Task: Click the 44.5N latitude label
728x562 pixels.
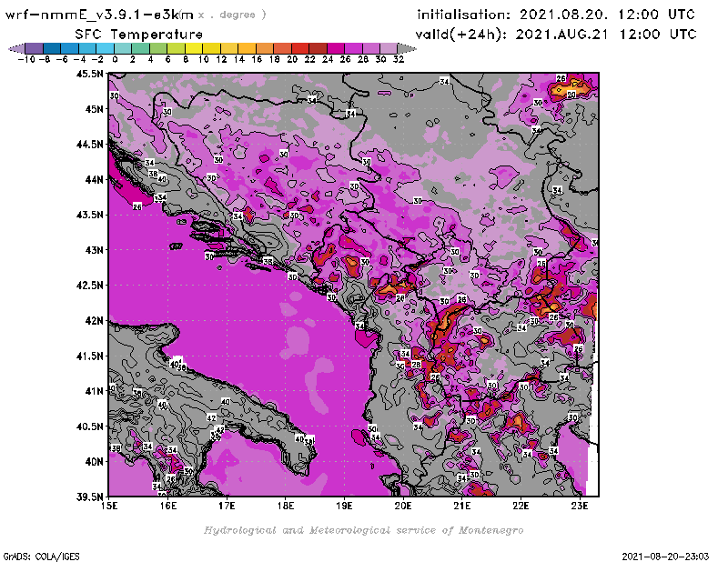Action: [89, 145]
